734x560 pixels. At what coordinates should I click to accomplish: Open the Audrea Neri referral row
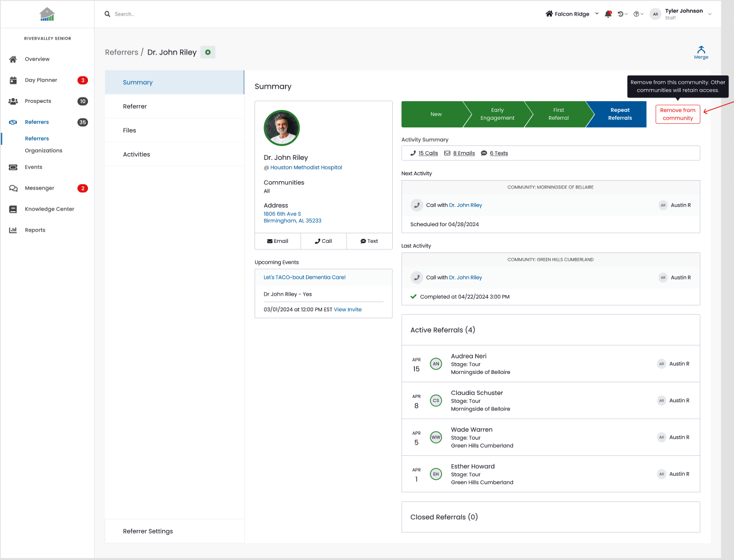pyautogui.click(x=550, y=364)
